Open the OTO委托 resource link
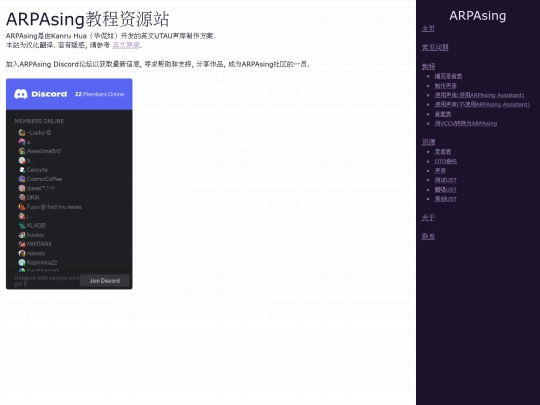 [x=446, y=161]
